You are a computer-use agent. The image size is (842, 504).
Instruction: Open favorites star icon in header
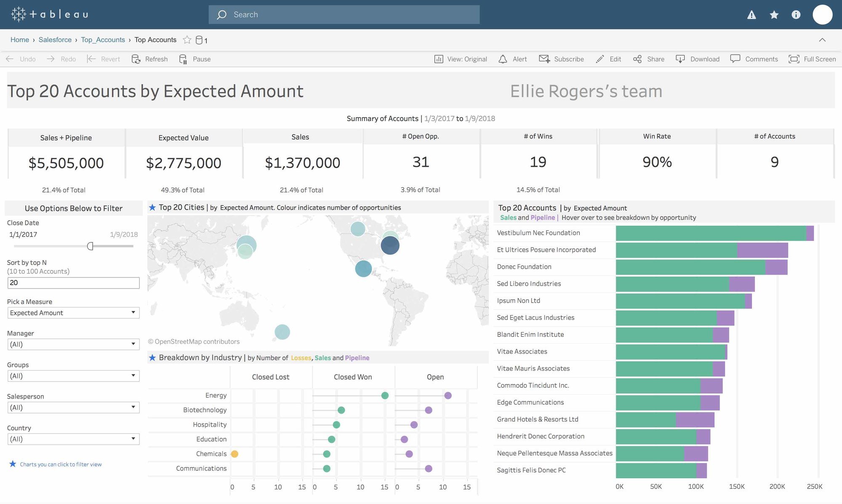click(x=774, y=15)
